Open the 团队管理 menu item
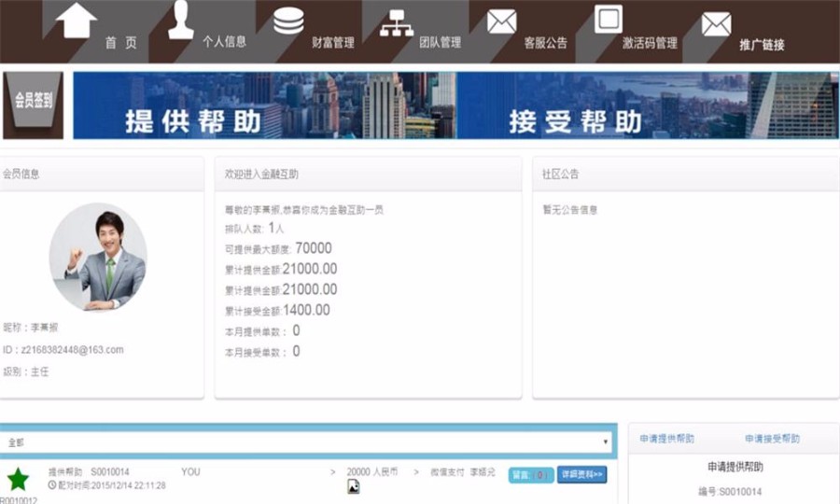 [x=441, y=42]
